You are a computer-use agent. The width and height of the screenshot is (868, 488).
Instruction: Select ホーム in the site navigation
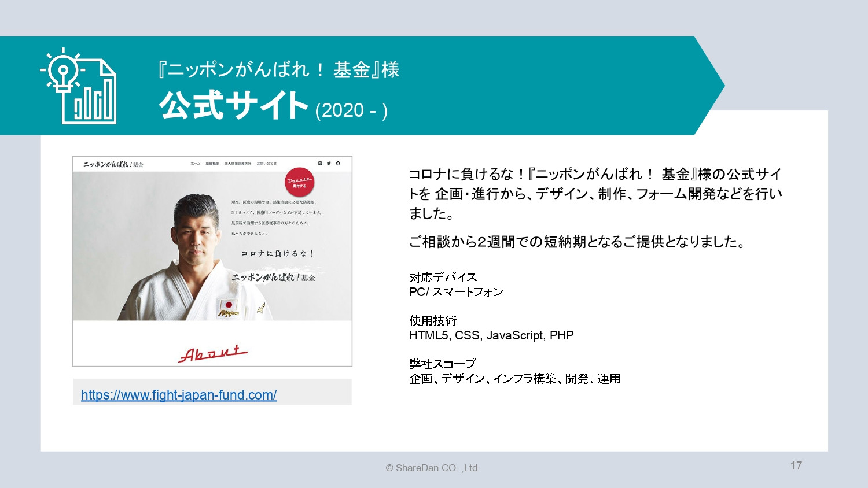coord(195,163)
